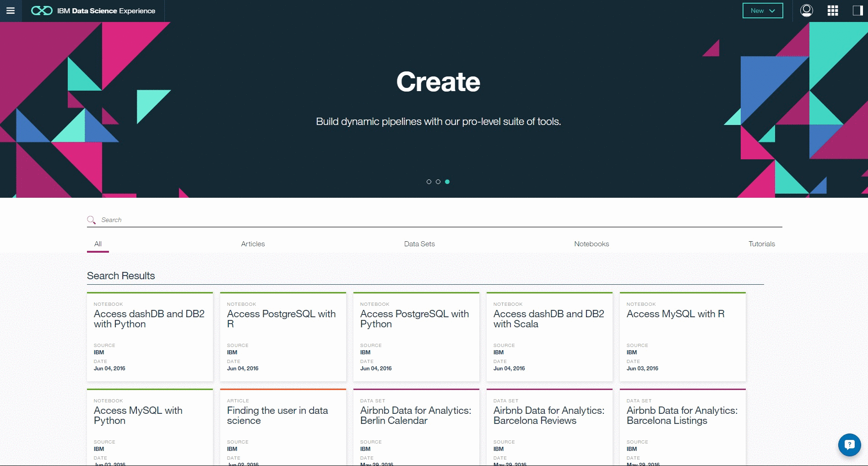Image resolution: width=868 pixels, height=466 pixels.
Task: Toggle the right side panel icon
Action: (857, 11)
